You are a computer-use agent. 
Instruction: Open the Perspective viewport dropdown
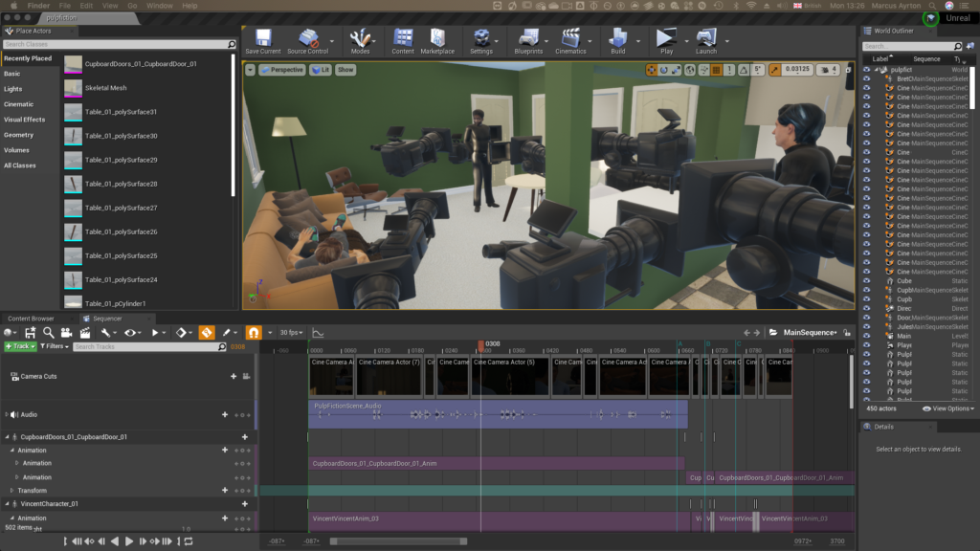pyautogui.click(x=282, y=70)
